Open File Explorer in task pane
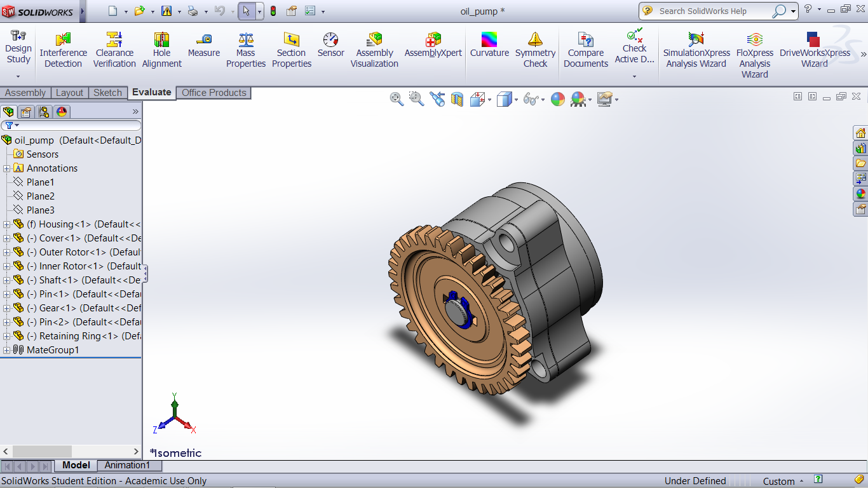This screenshot has width=868, height=488. 860,163
